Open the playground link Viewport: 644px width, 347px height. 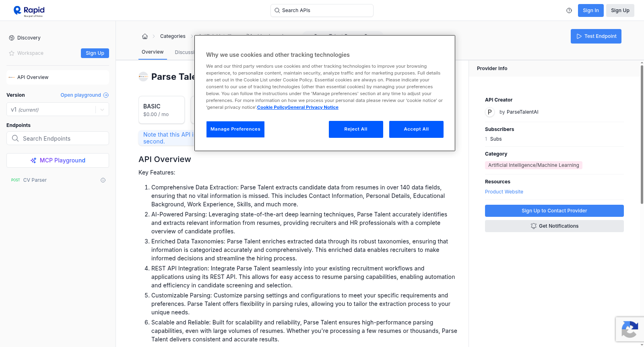pyautogui.click(x=85, y=95)
